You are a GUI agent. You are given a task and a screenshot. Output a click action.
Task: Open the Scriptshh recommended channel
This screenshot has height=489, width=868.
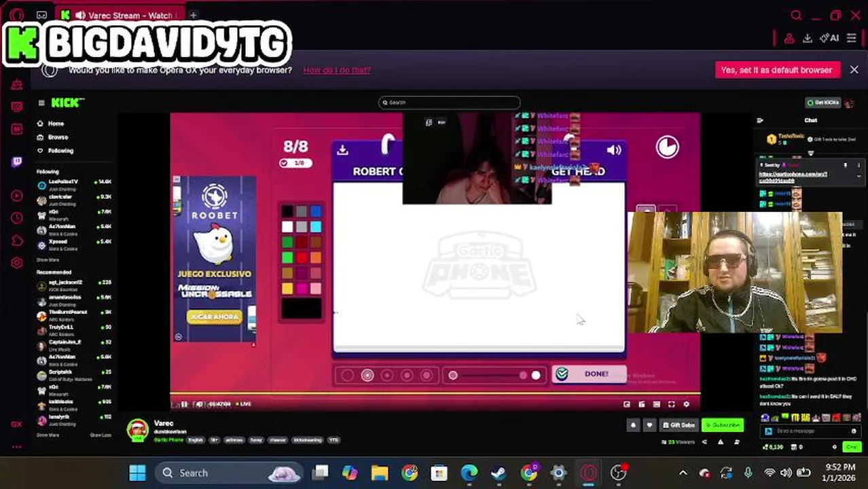click(75, 375)
